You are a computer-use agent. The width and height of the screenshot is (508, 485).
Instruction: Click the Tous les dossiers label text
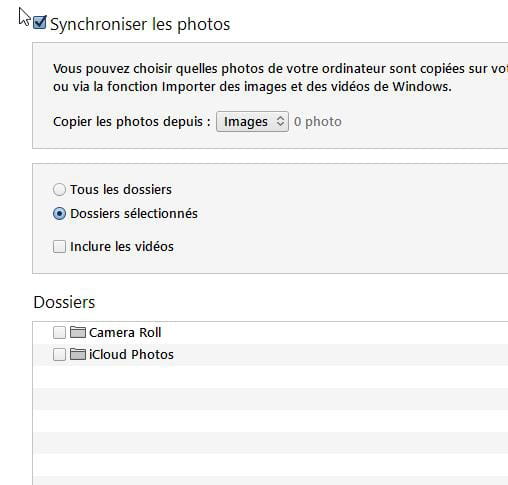pyautogui.click(x=121, y=190)
